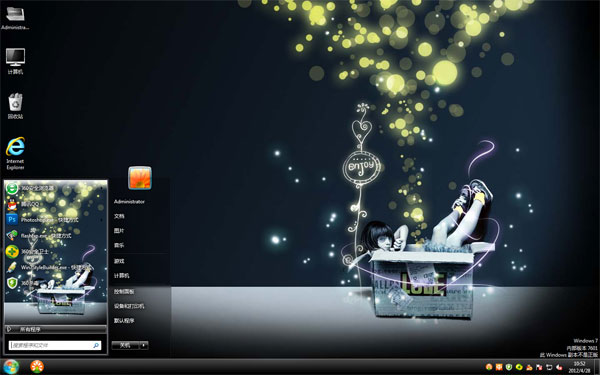This screenshot has height=375, width=600.
Task: Open the orange pinned app on taskbar
Action: 37,367
